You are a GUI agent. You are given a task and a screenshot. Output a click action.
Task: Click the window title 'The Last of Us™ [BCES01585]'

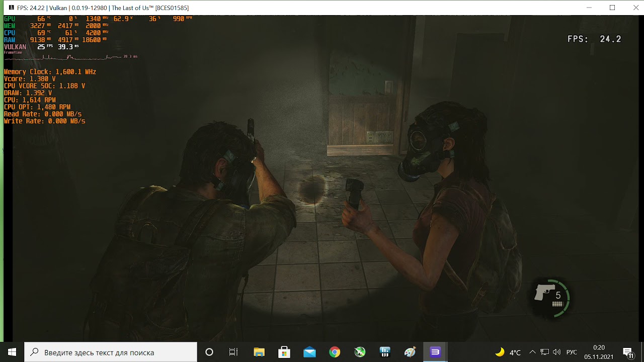(150, 8)
